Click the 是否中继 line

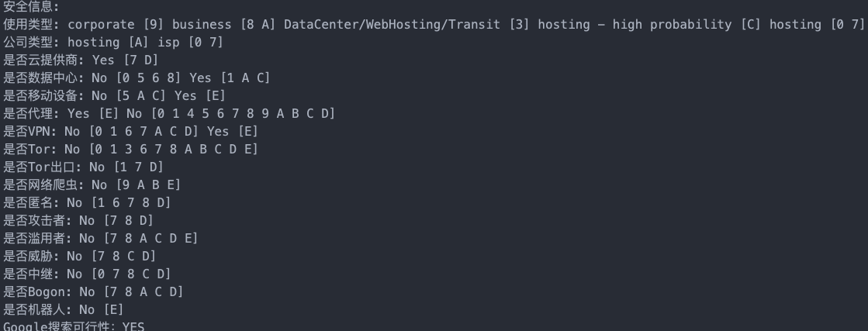coord(88,274)
